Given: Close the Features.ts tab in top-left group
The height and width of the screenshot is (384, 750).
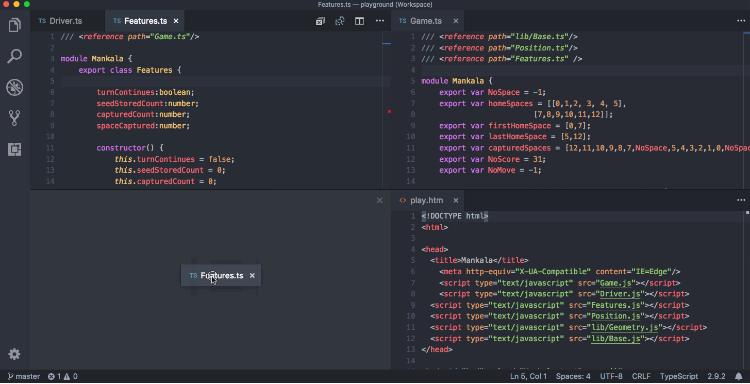Looking at the screenshot, I should coord(176,21).
